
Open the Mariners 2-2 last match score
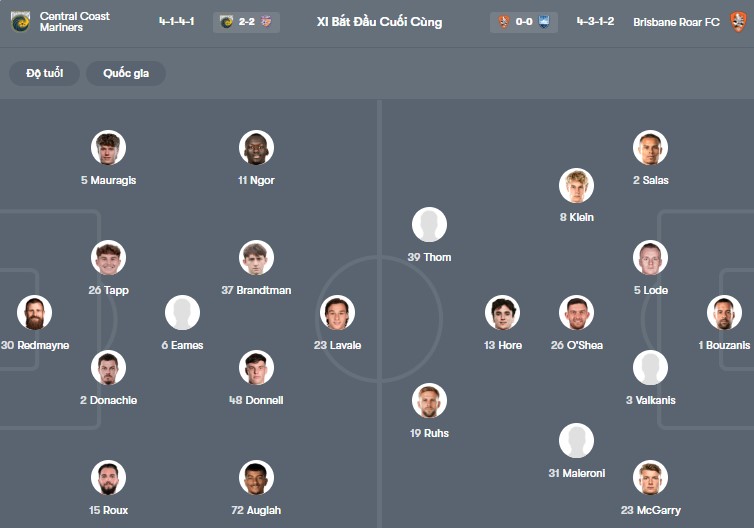(246, 22)
